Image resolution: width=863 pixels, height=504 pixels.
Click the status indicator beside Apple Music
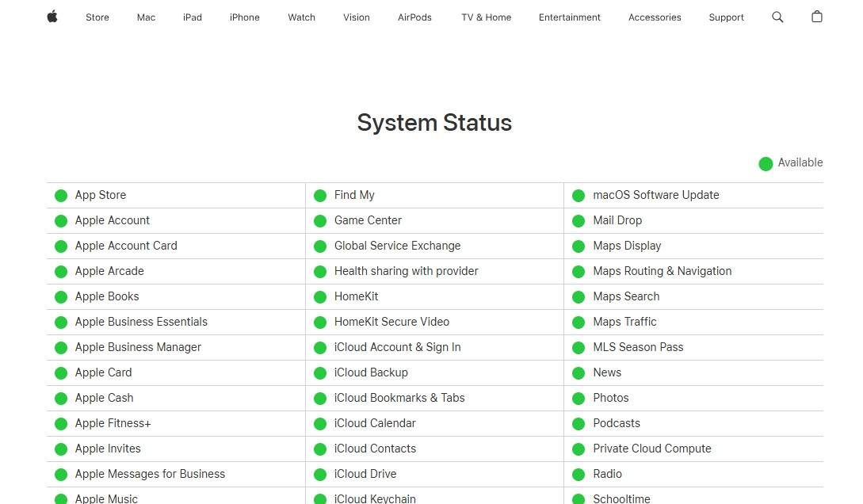coord(61,498)
